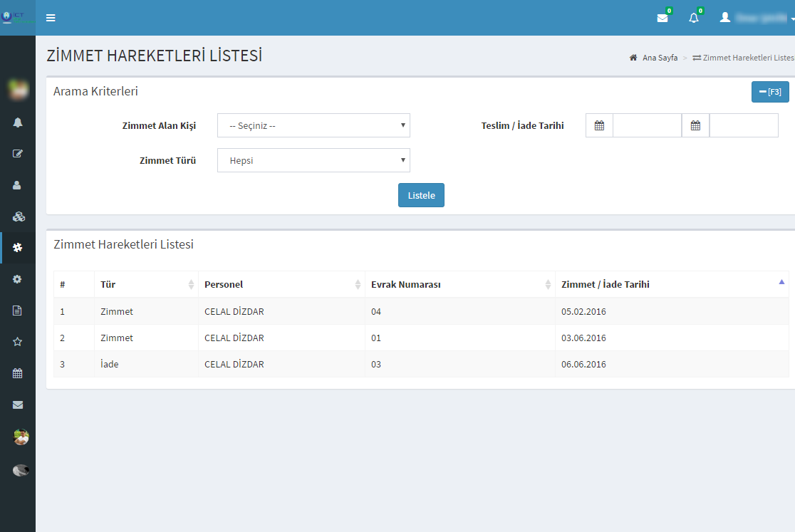Open the document icon in sidebar
795x532 pixels.
coord(18,311)
